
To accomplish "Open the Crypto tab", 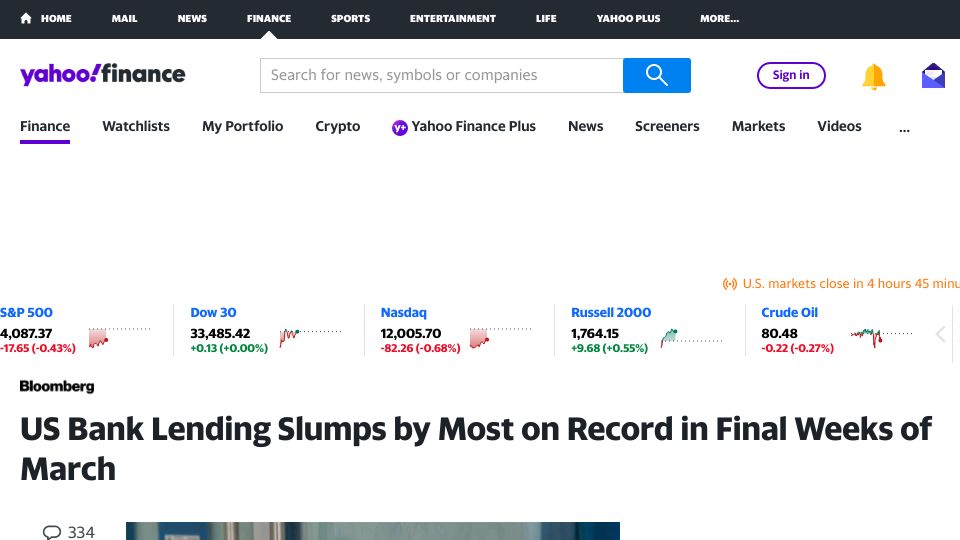I will (337, 126).
